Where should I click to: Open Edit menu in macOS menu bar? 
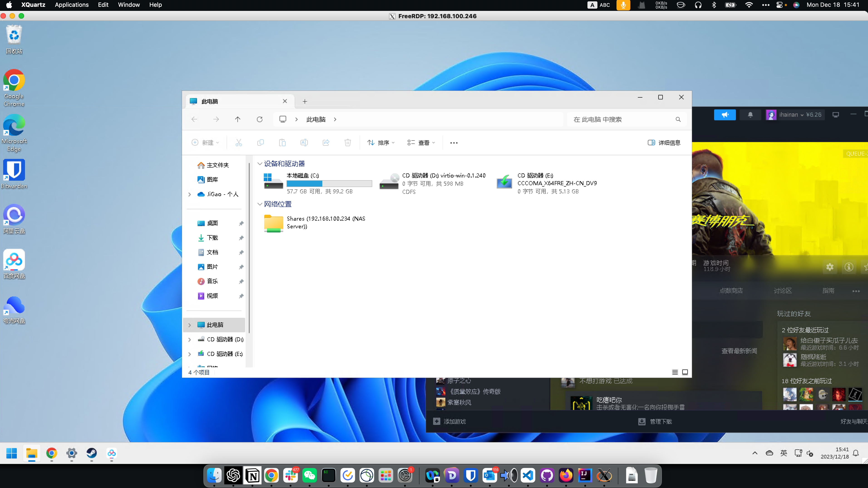[103, 5]
